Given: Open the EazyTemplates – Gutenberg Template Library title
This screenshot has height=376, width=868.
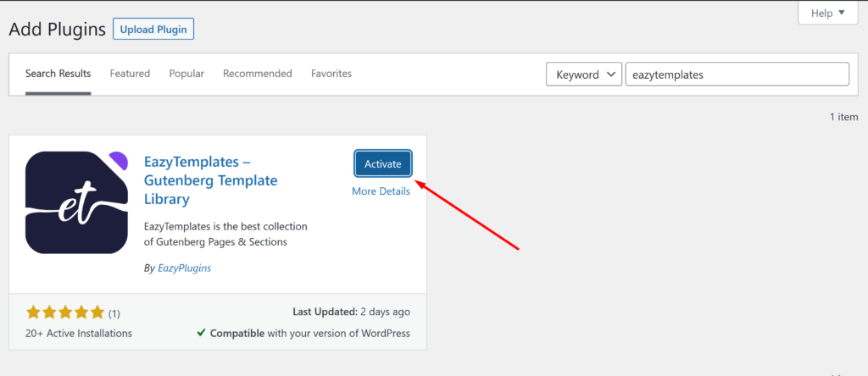Looking at the screenshot, I should click(211, 180).
